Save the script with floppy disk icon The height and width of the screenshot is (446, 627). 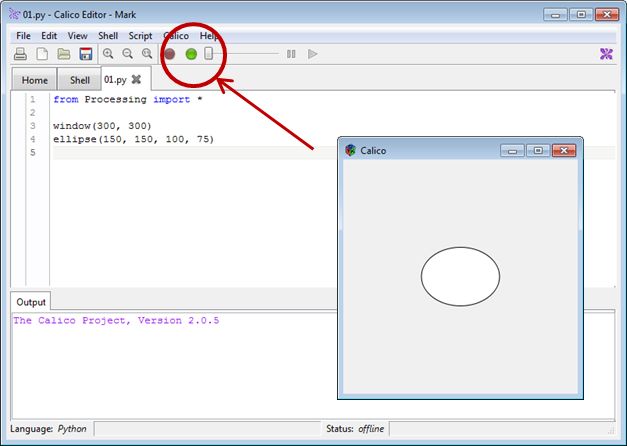[86, 54]
